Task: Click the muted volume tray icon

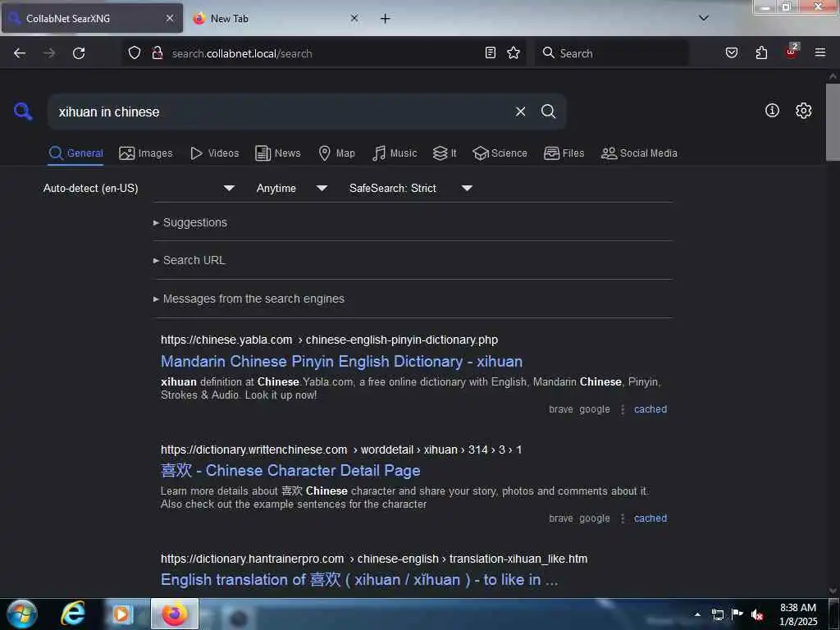Action: coord(757,614)
